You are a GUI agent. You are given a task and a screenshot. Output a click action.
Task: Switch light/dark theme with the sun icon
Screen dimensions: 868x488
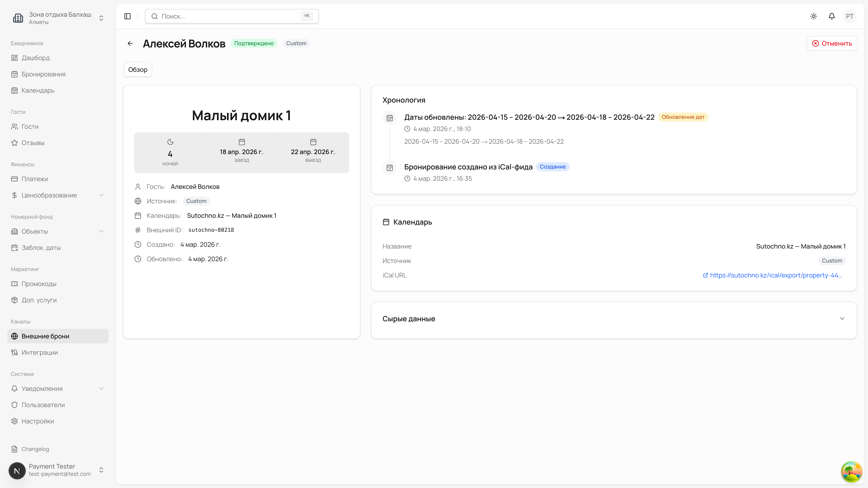coord(814,16)
